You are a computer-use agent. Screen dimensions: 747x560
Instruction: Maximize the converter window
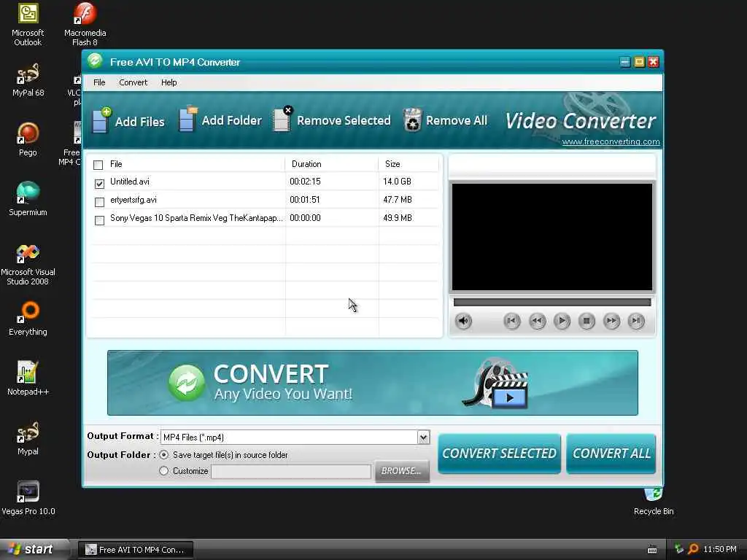(639, 62)
